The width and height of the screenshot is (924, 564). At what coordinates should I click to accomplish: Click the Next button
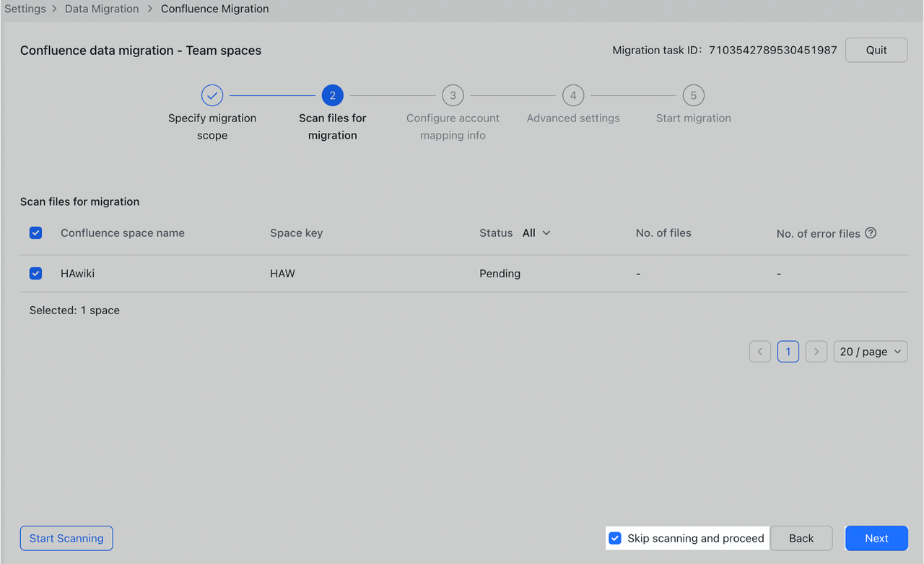point(876,538)
